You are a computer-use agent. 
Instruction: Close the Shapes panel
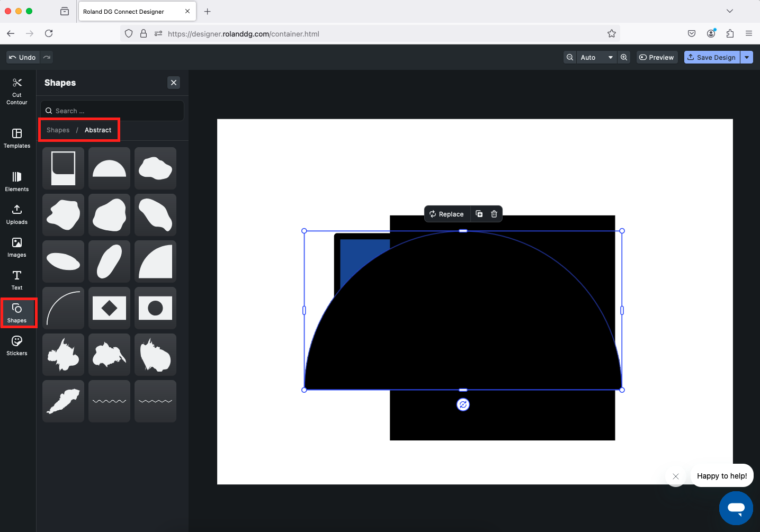click(174, 83)
